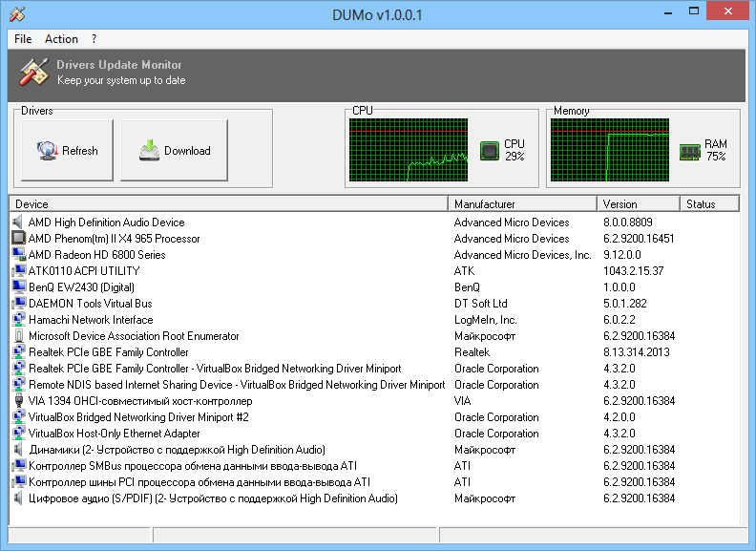This screenshot has width=756, height=551.
Task: Select BenQ EW2430 (Digital) entry
Action: pyautogui.click(x=81, y=287)
